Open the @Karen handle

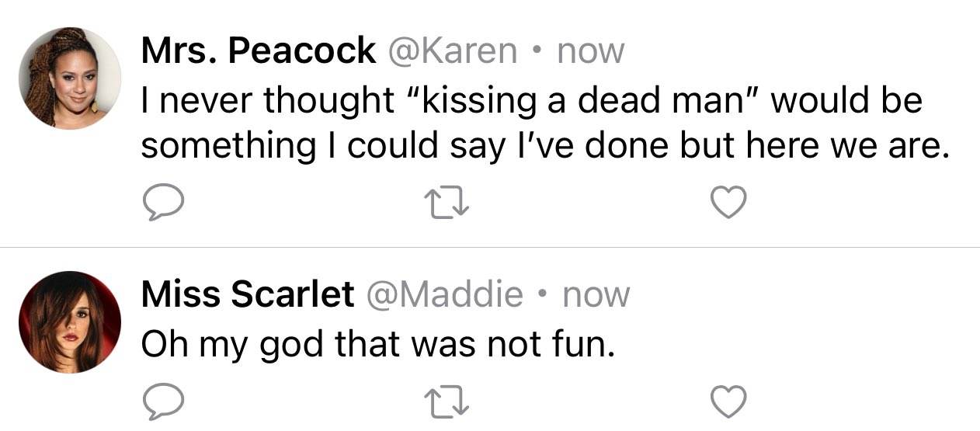[451, 52]
